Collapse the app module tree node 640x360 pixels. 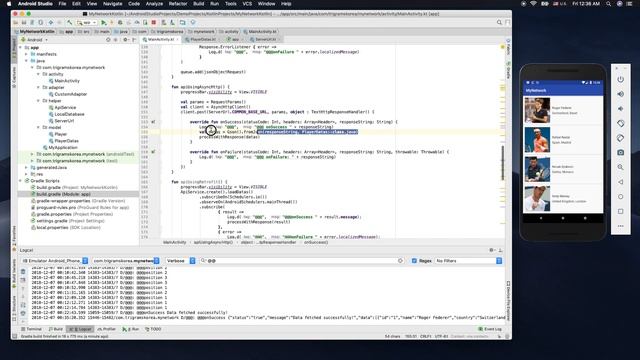pyautogui.click(x=21, y=47)
